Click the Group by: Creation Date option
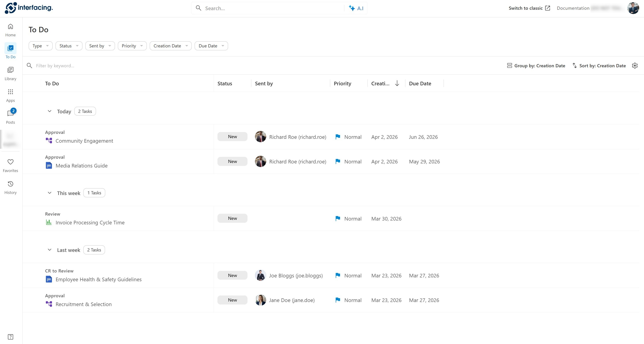This screenshot has height=344, width=644. point(536,66)
